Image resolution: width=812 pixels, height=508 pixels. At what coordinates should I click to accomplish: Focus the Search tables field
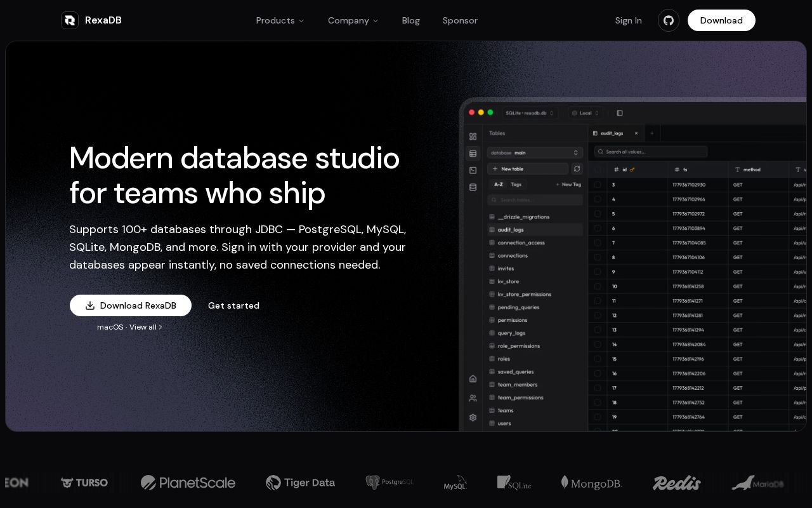(535, 200)
